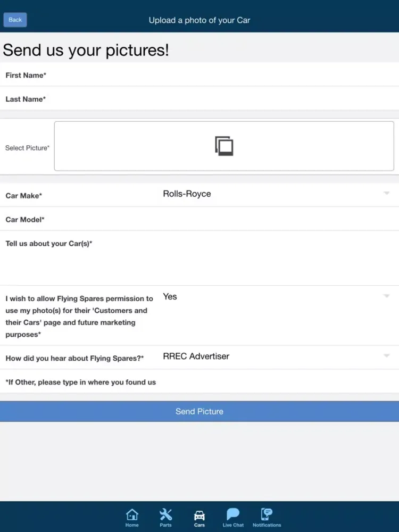This screenshot has width=399, height=532.
Task: Expand the How did you hear dropdown arrow
Action: (x=386, y=355)
